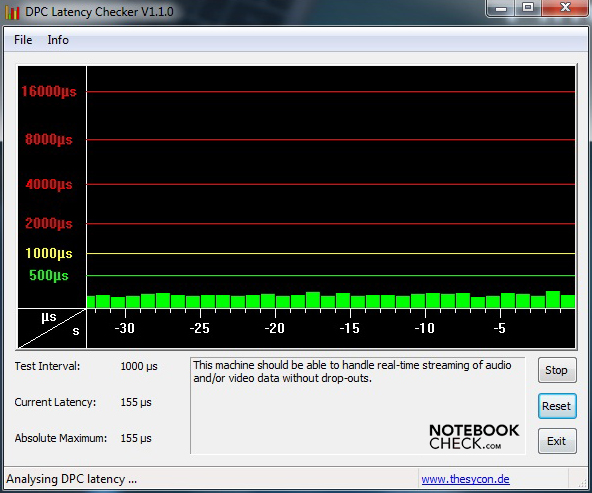Click the yellow 1000µs threshold line label
592x493 pixels.
pos(49,253)
